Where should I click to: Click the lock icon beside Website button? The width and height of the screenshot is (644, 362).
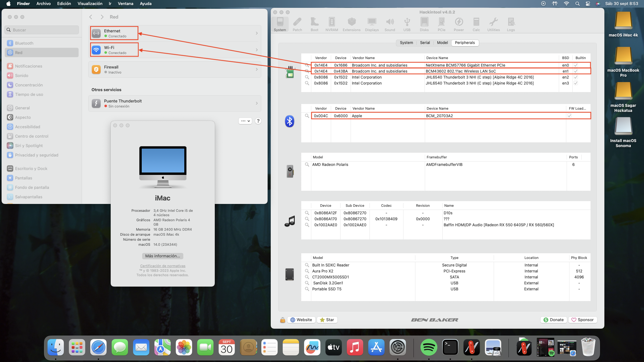pos(282,320)
